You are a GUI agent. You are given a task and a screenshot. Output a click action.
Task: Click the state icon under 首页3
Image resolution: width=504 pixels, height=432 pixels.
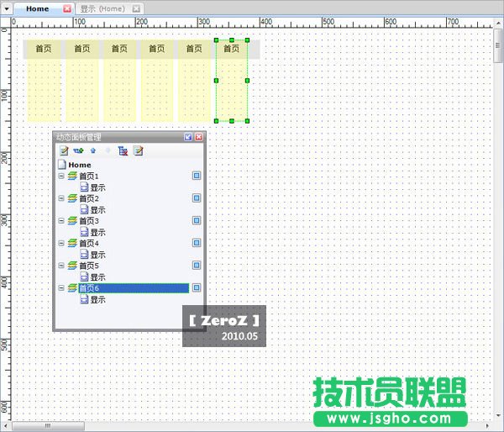pyautogui.click(x=84, y=232)
